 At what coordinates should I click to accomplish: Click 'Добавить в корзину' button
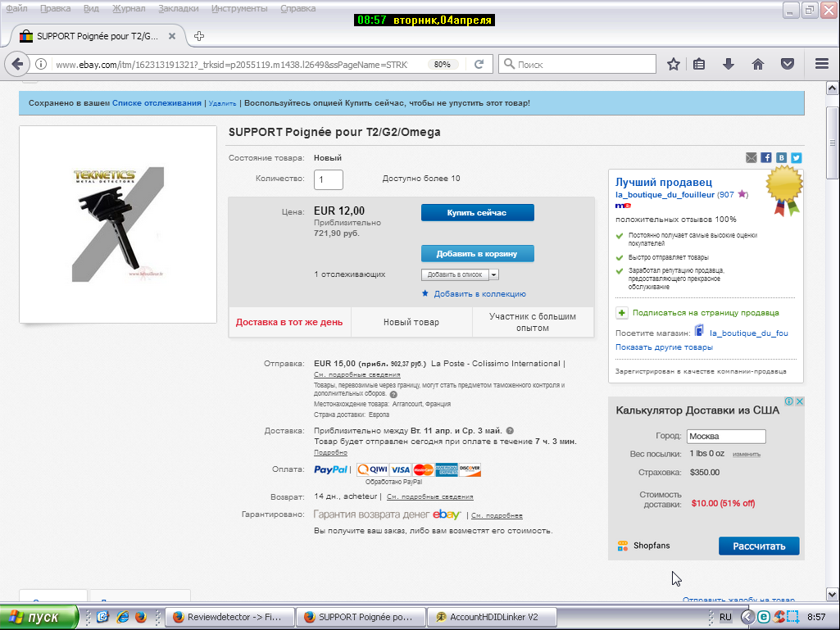pyautogui.click(x=477, y=254)
